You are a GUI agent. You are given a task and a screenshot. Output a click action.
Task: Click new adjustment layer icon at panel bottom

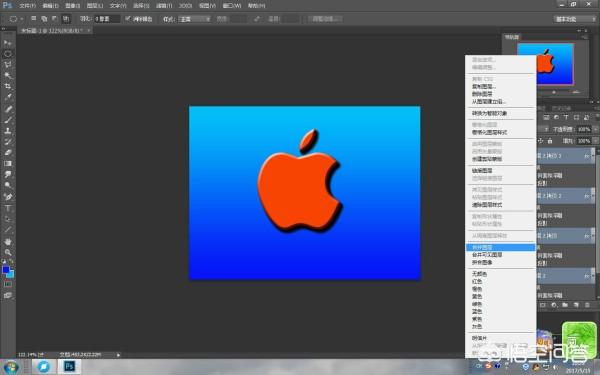coord(554,305)
